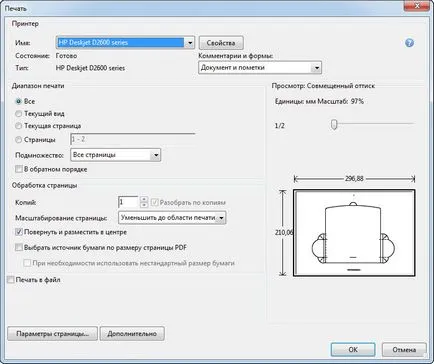Click the page range field 1 - 2

[132, 139]
